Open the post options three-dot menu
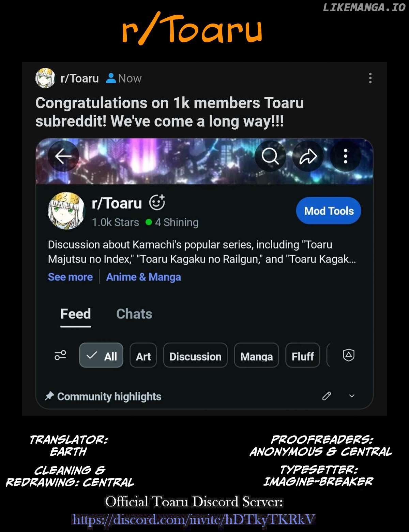 370,78
